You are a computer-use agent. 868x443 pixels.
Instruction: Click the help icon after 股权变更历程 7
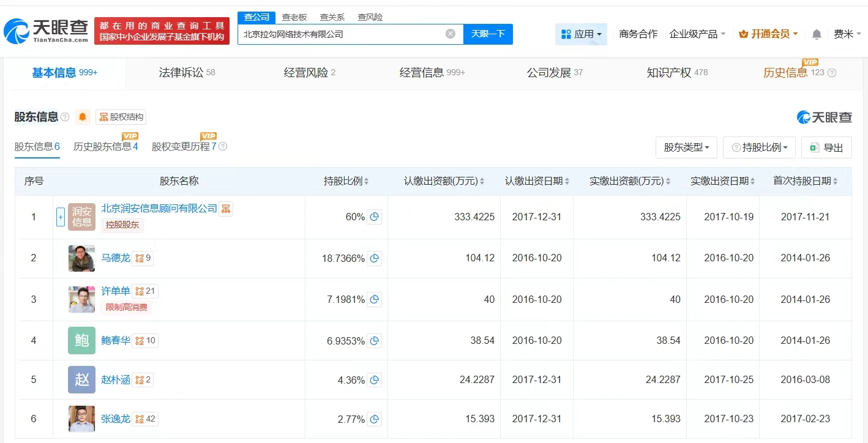coord(223,147)
